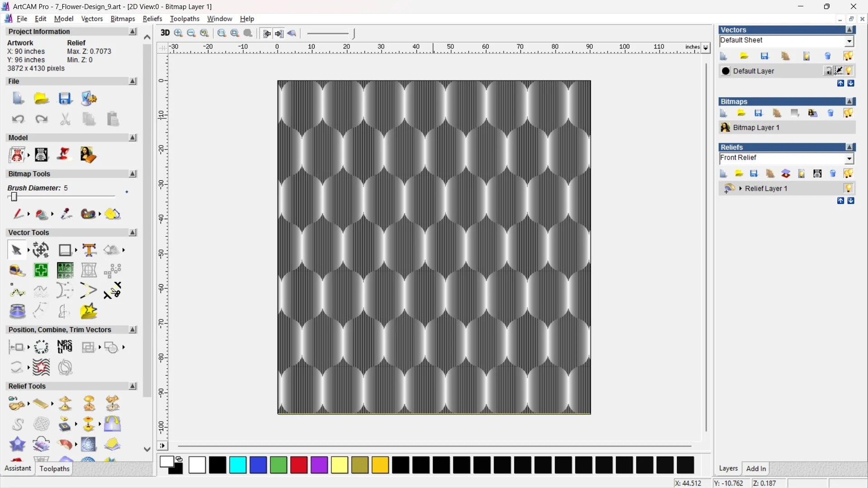Toggle visibility of Relief Layer 1
This screenshot has width=868, height=488.
tap(849, 188)
